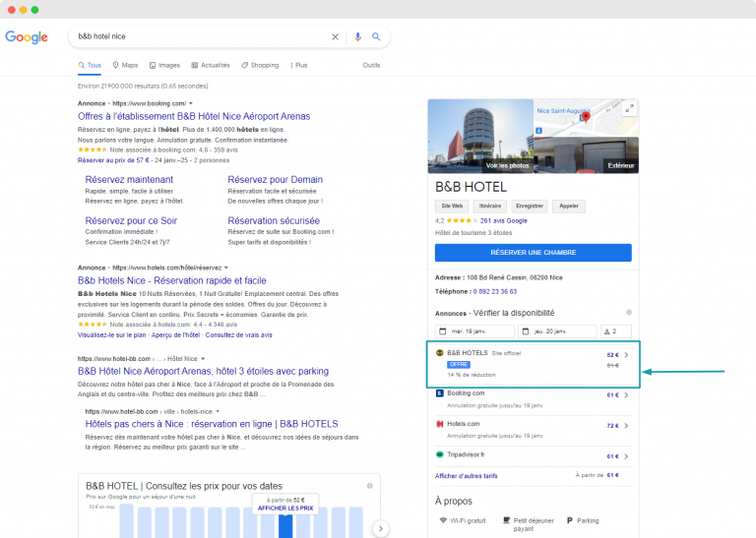The height and width of the screenshot is (538, 756).
Task: Open Hotels.com price row chevron
Action: [626, 426]
